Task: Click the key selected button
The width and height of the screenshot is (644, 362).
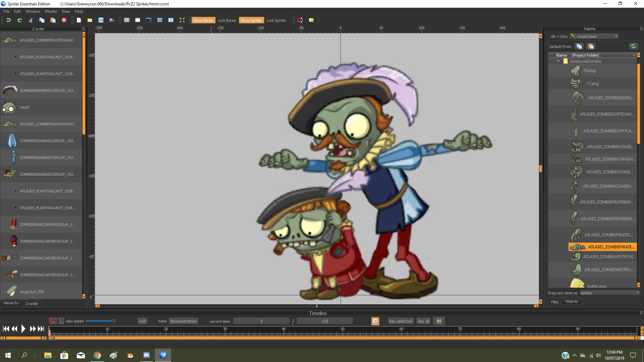Action: (x=401, y=321)
